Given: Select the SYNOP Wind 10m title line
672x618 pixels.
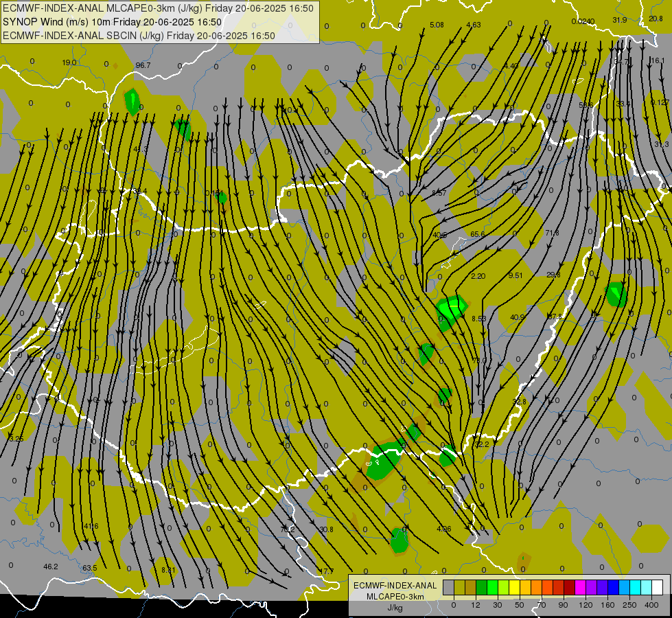Looking at the screenshot, I should point(113,22).
